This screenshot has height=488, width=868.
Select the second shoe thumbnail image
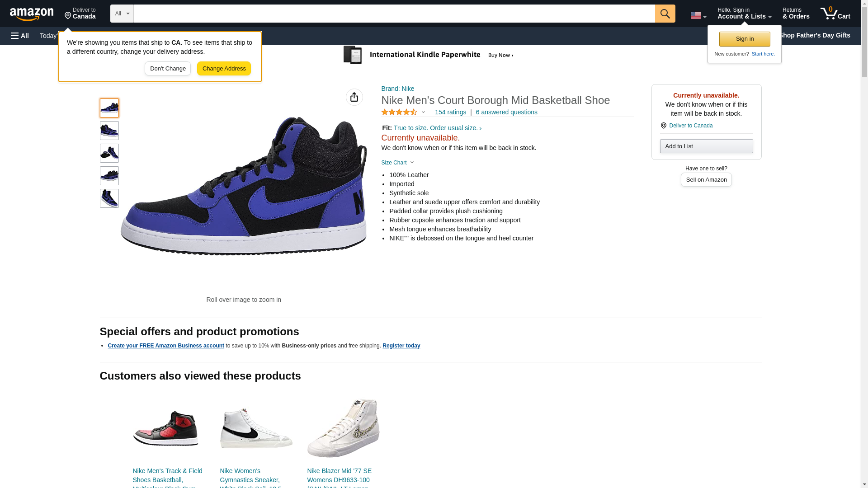[109, 131]
